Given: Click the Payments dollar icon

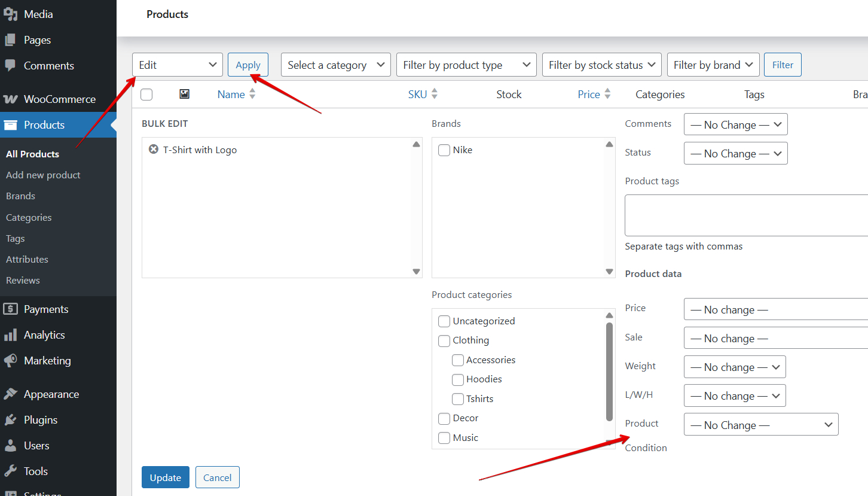Looking at the screenshot, I should click(10, 309).
